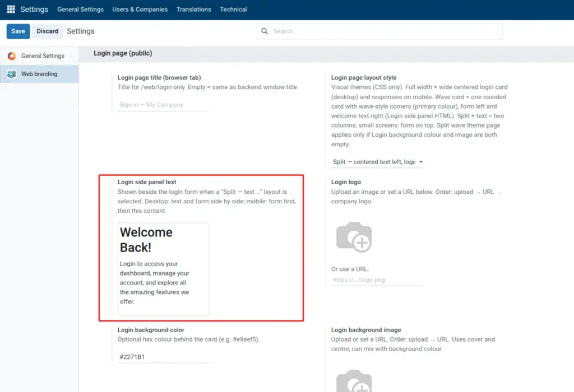Image resolution: width=574 pixels, height=392 pixels.
Task: Upload image via Login background image camera icon
Action: tap(354, 381)
